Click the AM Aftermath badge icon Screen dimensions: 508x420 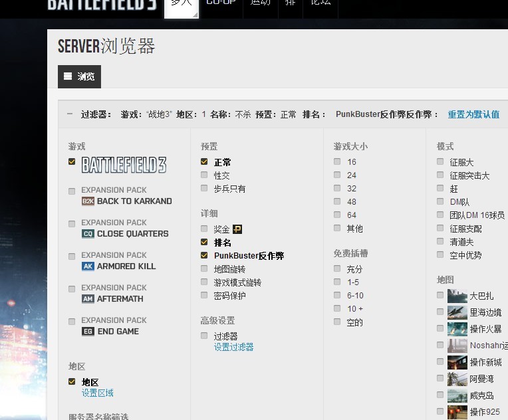click(88, 299)
